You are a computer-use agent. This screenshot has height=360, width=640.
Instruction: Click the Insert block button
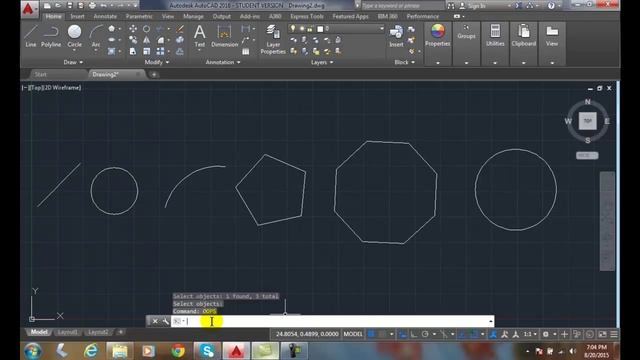[396, 36]
